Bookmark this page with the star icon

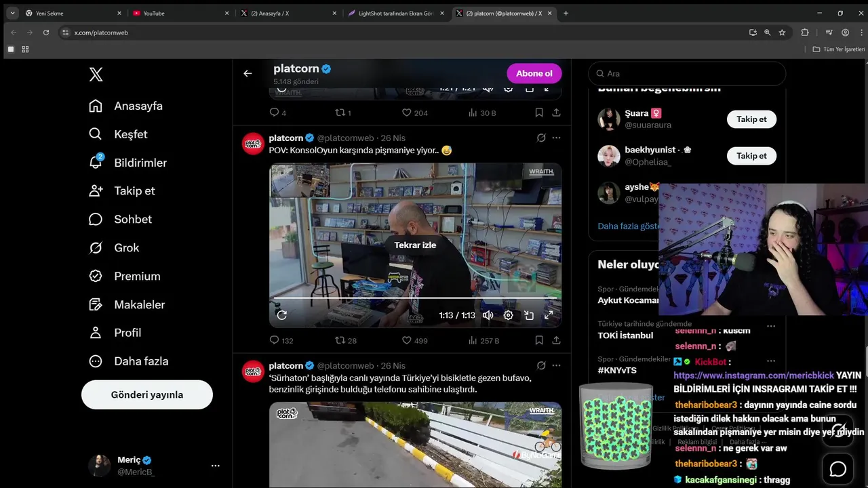[x=782, y=32]
